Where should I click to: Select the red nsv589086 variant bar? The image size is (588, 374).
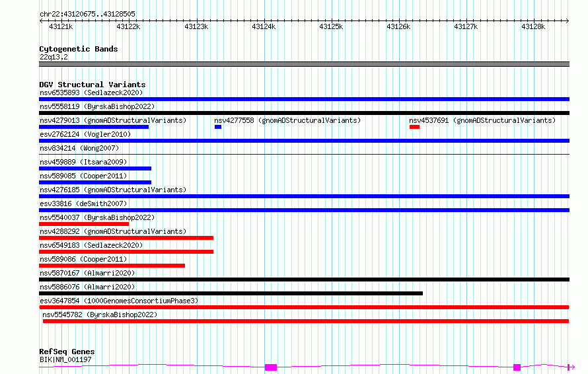[112, 266]
